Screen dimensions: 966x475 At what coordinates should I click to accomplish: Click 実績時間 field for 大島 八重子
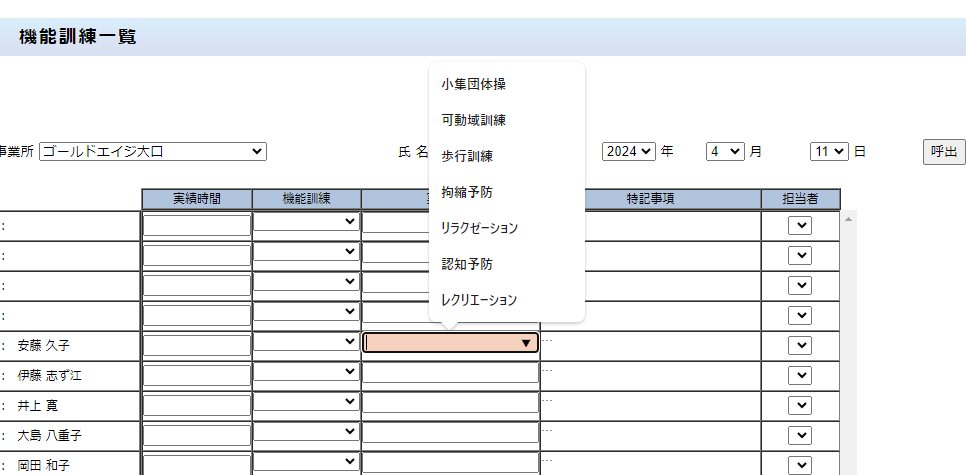point(196,434)
